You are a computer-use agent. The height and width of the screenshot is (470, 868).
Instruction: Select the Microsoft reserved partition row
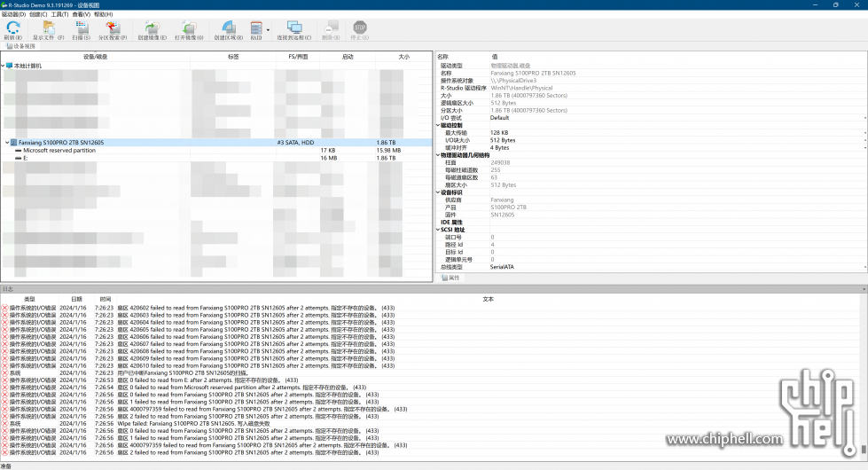point(216,151)
